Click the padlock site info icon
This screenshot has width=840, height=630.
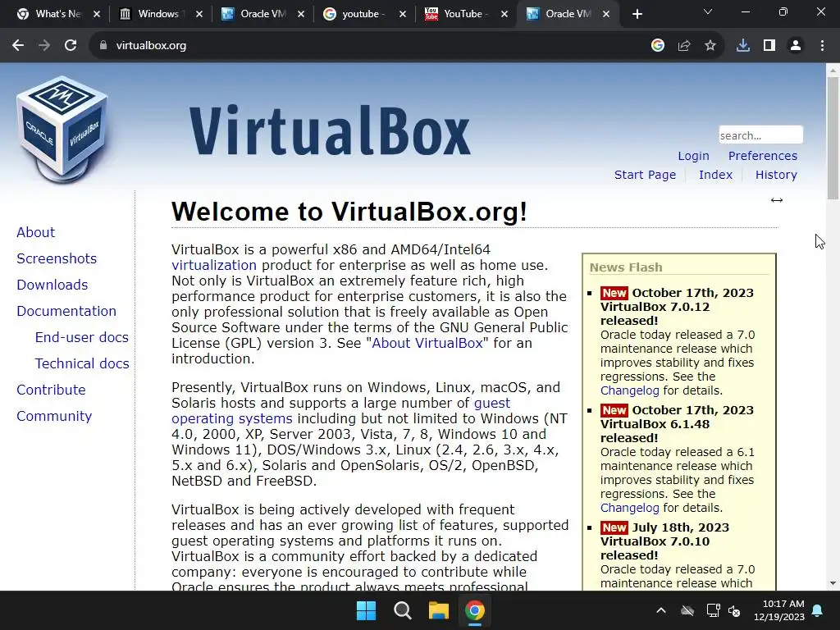point(103,46)
